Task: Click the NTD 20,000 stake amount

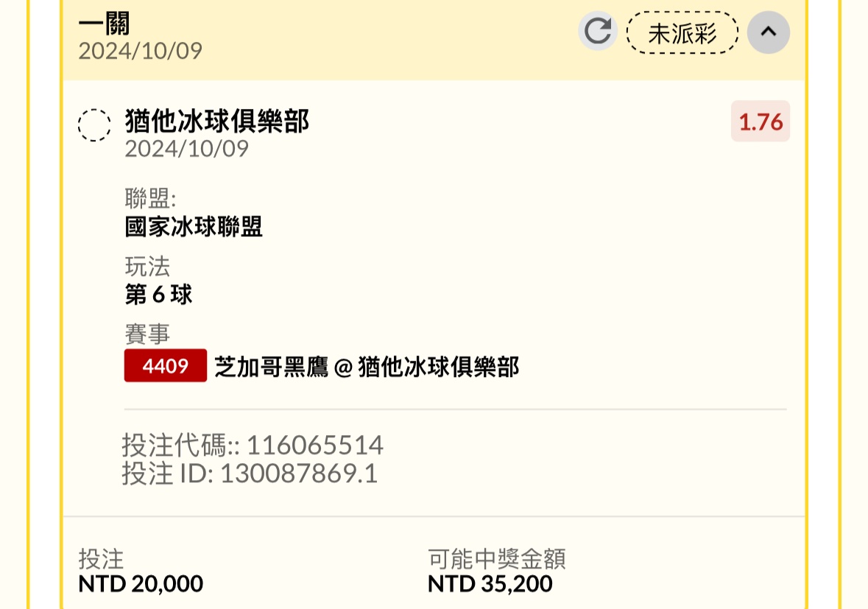Action: 141,584
